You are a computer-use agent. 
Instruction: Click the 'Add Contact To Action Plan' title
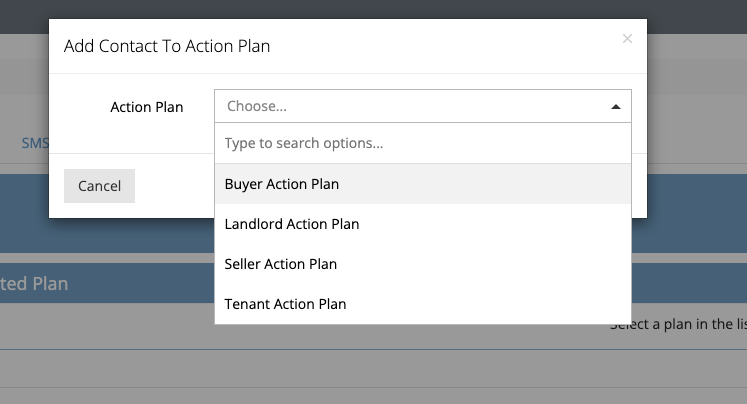click(x=167, y=46)
